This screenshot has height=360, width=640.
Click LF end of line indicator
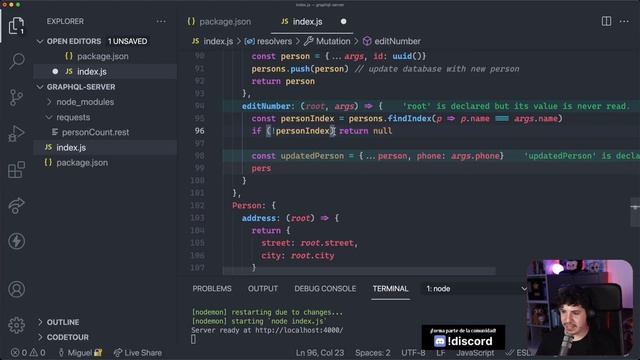point(440,353)
